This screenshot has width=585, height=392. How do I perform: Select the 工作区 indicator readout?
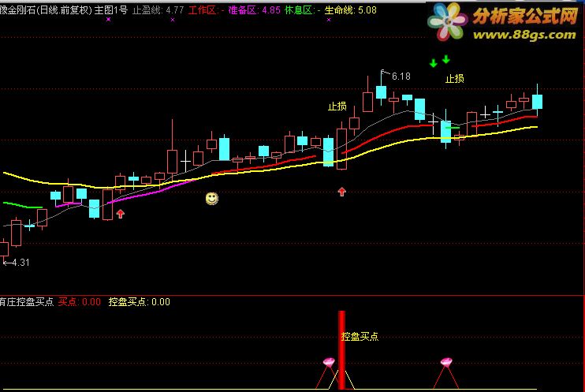207,10
